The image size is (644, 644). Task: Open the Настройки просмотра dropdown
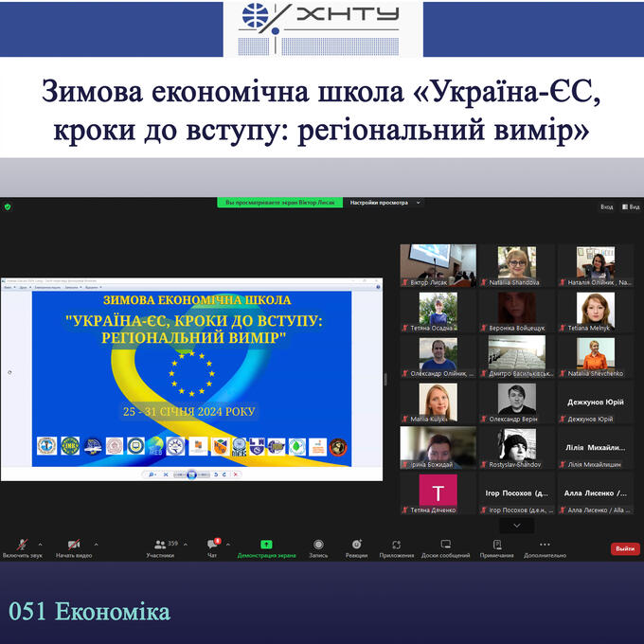[x=383, y=203]
